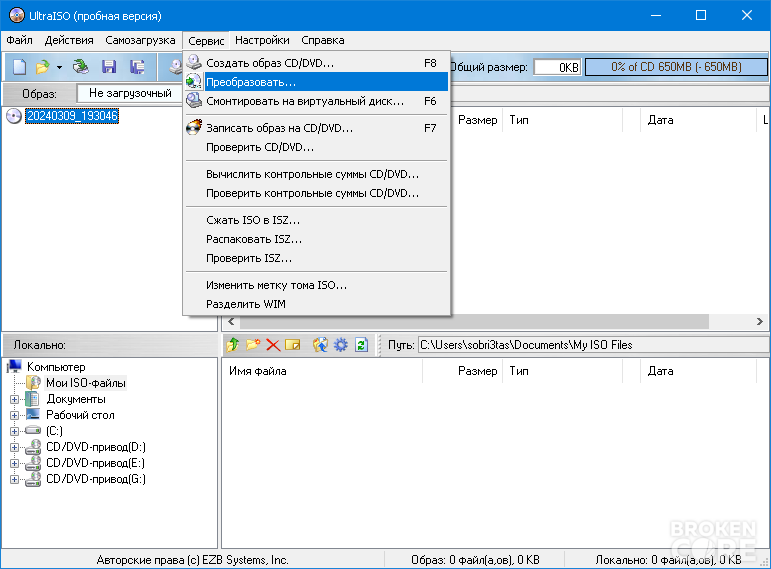Click the yellow rename/properties folder icon

coord(293,345)
